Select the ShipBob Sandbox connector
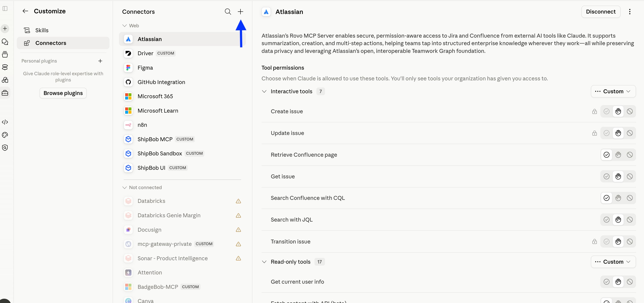The height and width of the screenshot is (303, 644). pos(182,153)
